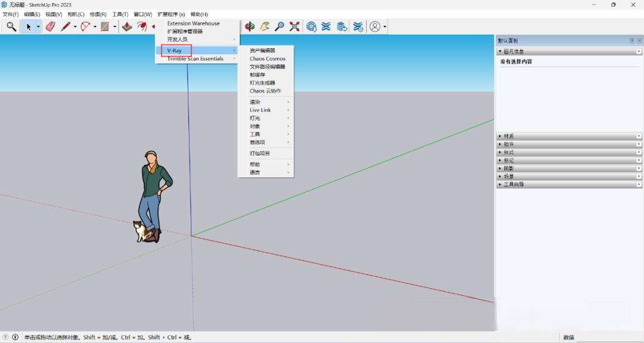Open the 文件(F) menu

(x=11, y=14)
